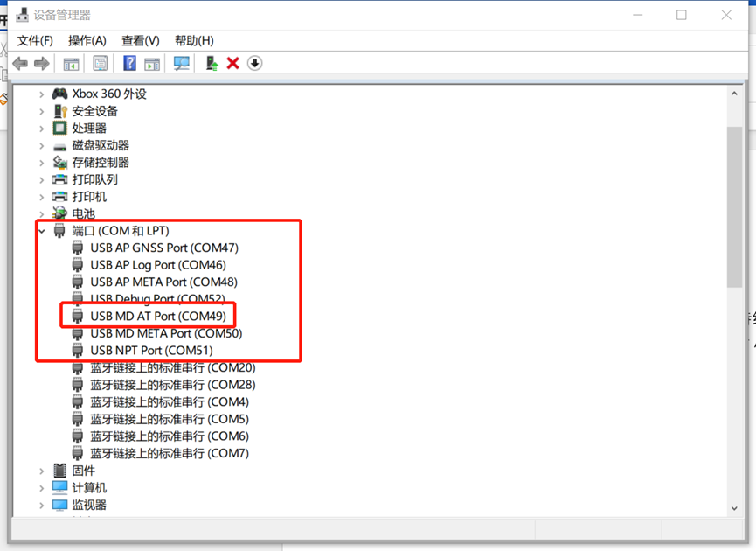Select 蓝牙链接上的标准串行 (COM20) device
756x551 pixels.
(172, 368)
